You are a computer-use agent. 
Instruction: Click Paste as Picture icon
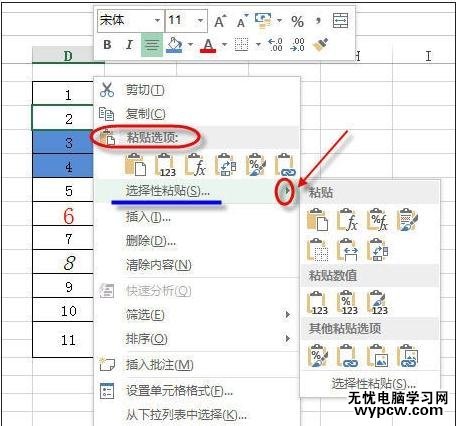(x=377, y=356)
